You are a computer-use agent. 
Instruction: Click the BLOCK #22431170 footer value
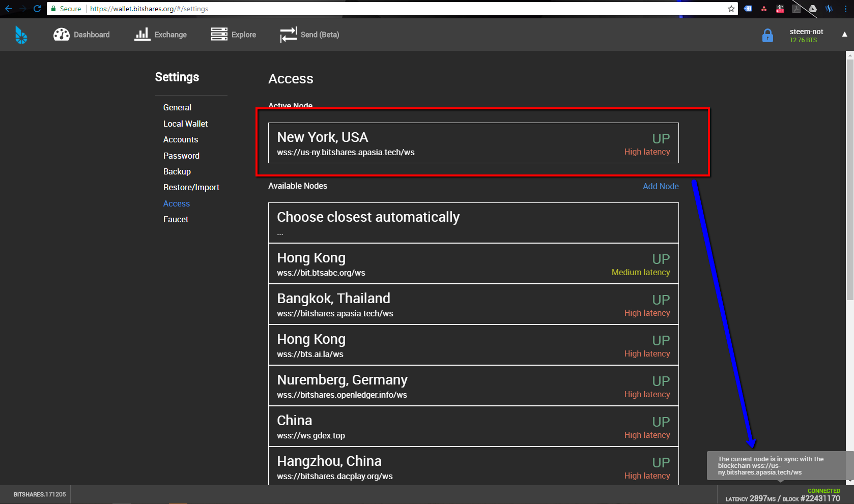click(x=811, y=498)
